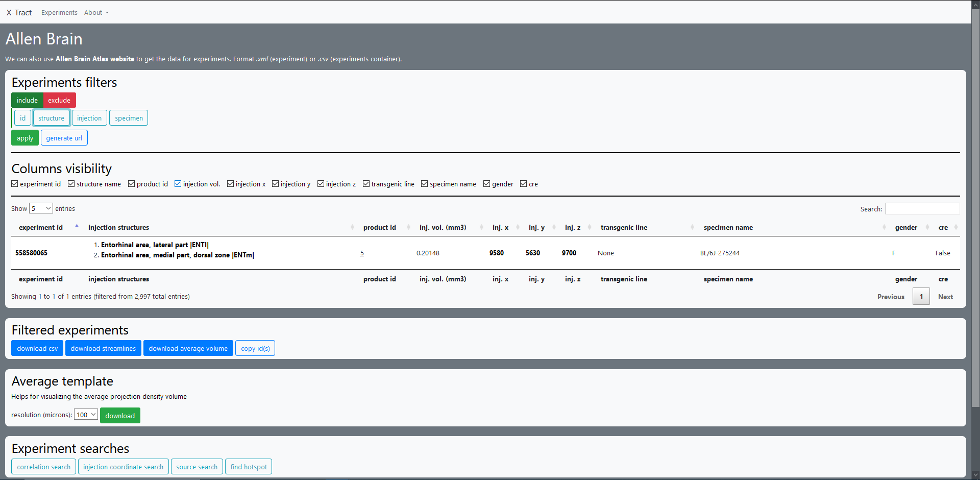
Task: Sort by inj. y column arrows
Action: click(554, 227)
